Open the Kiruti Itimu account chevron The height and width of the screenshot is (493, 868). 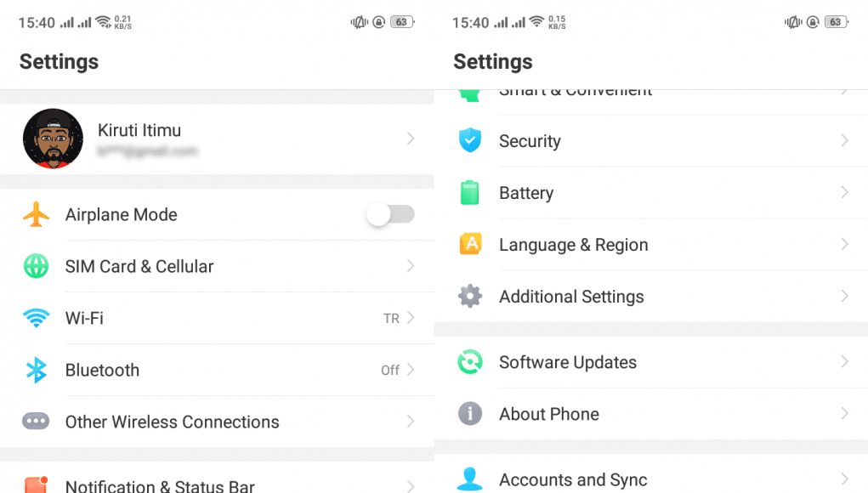pyautogui.click(x=411, y=139)
